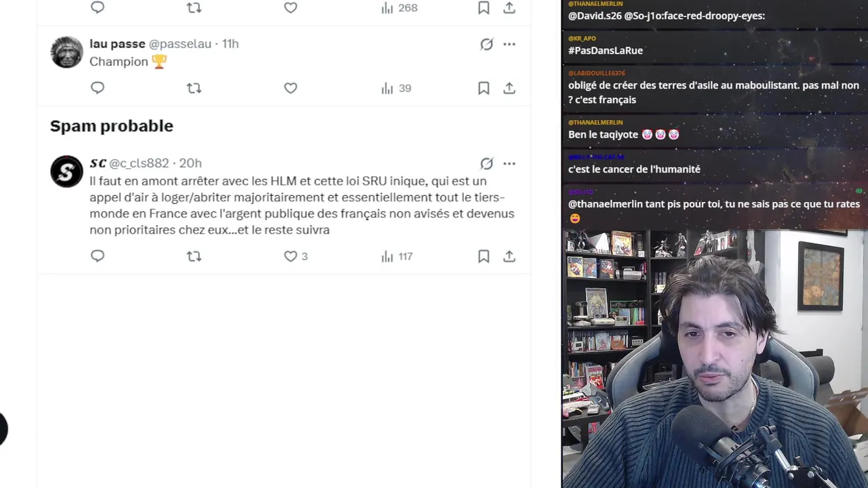
Task: View analytics showing 39 views
Action: (396, 88)
